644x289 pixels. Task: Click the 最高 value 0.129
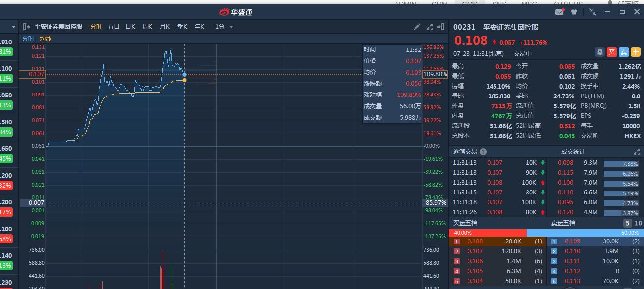[503, 66]
